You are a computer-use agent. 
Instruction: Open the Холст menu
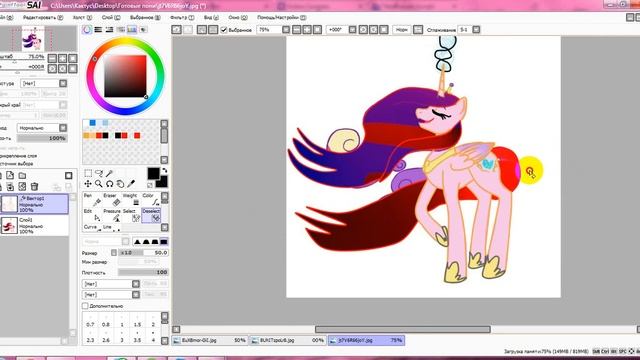tap(82, 18)
